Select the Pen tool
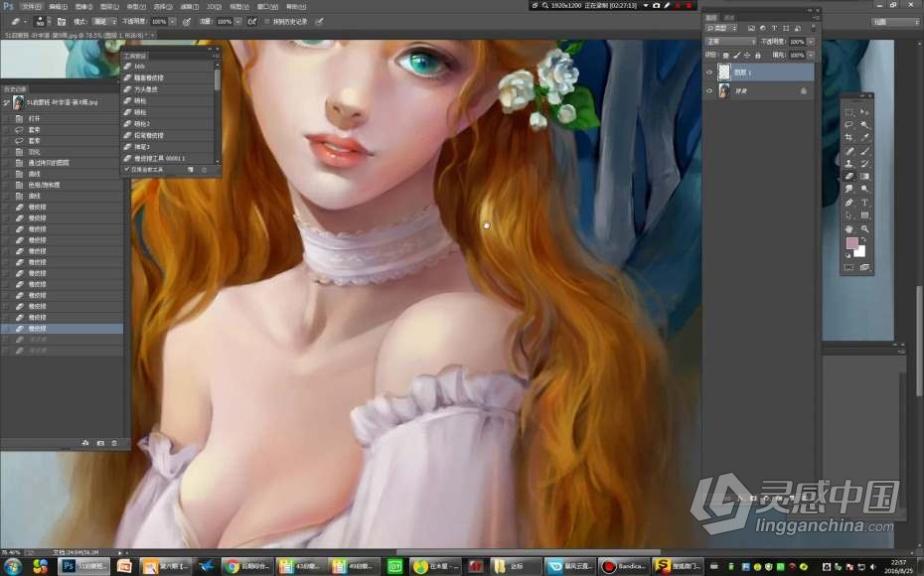Viewport: 924px width, 576px height. tap(849, 202)
